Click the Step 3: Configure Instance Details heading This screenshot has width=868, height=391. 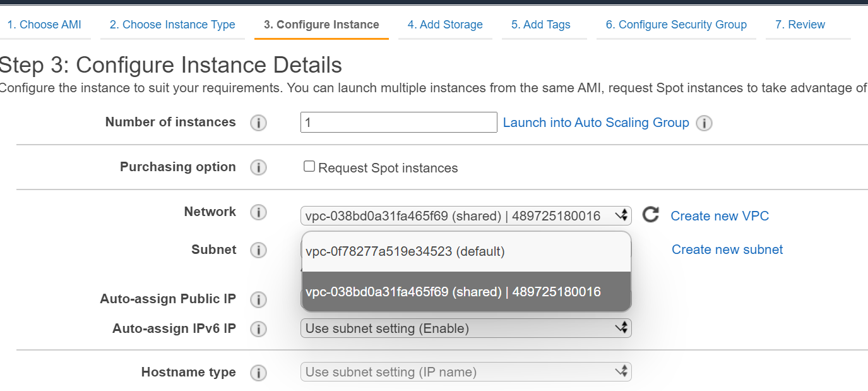click(x=170, y=65)
